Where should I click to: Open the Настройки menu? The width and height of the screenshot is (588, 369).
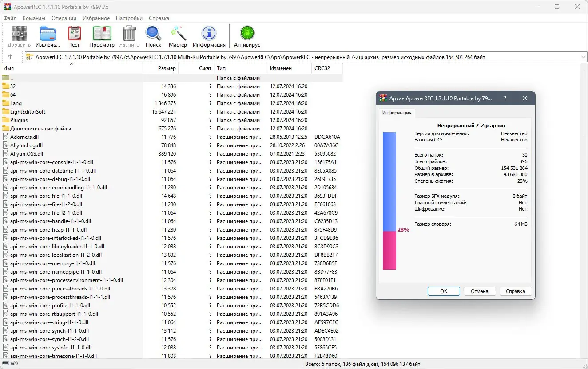[x=129, y=18]
